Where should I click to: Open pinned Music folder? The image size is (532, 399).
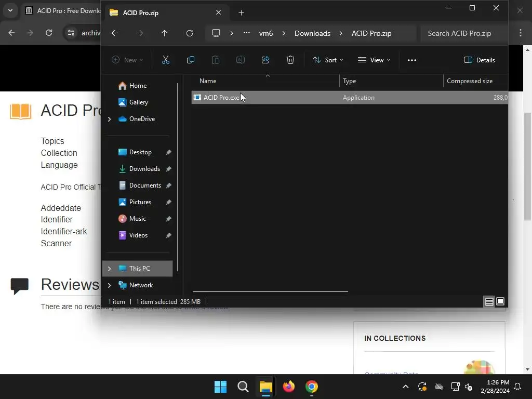[137, 219]
